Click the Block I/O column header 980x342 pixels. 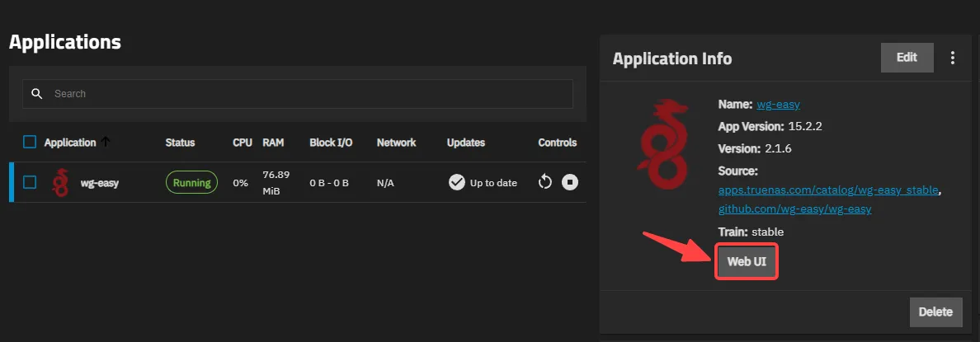(x=332, y=143)
